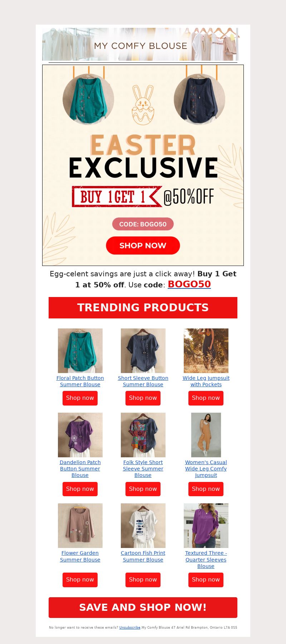This screenshot has height=644, width=286.
Task: Open the Folk Style Short Sleeve Blouse image
Action: (x=143, y=435)
